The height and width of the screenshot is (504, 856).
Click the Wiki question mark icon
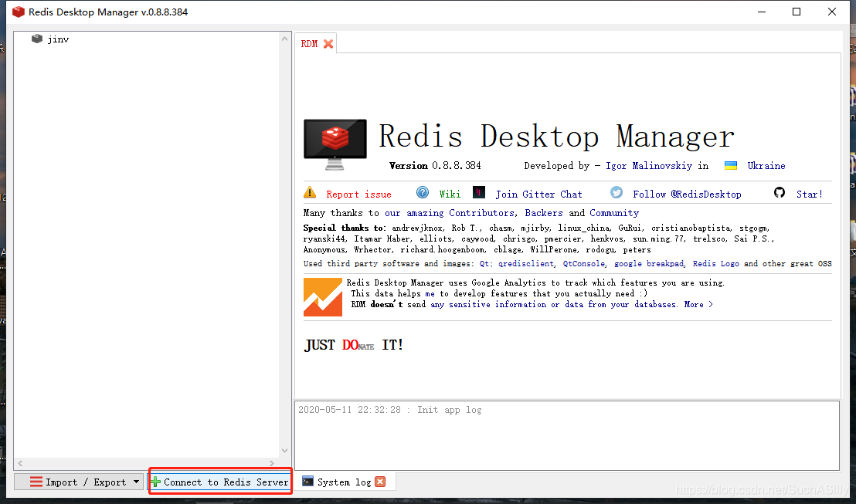coord(423,192)
